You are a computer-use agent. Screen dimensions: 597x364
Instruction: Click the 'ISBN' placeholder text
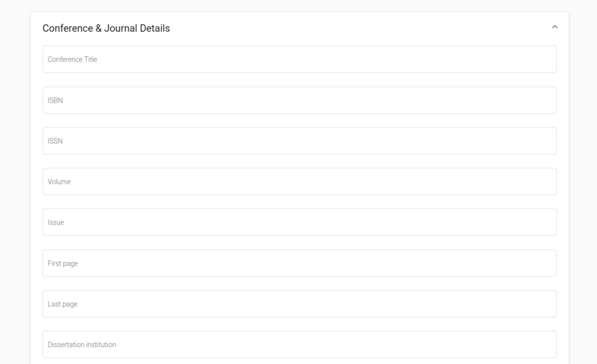pos(55,101)
